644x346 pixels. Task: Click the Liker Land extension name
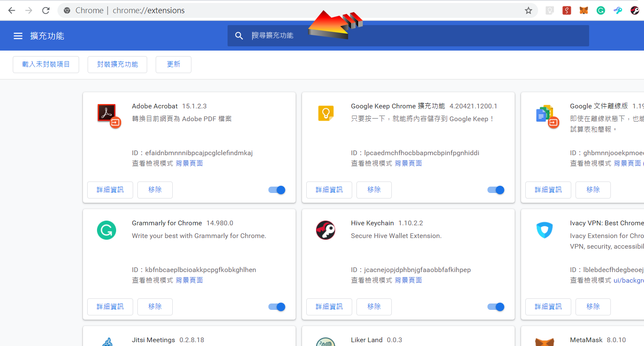367,340
